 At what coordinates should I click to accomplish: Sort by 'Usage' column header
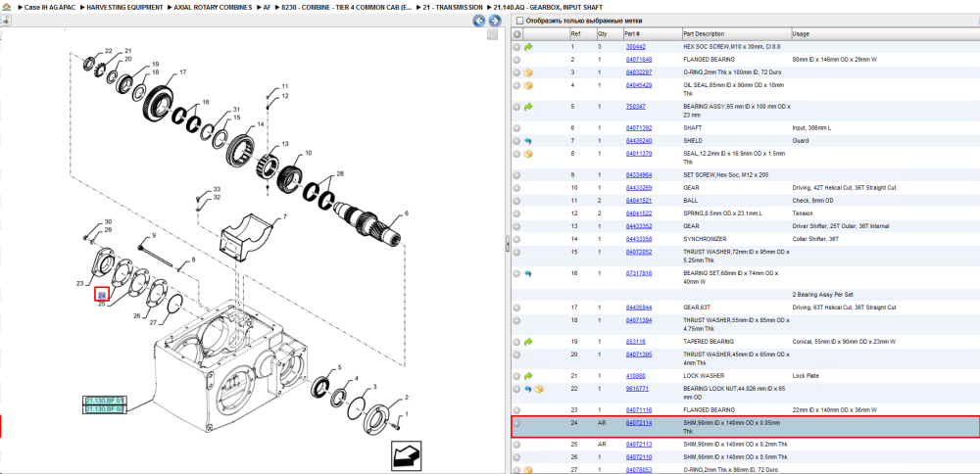click(x=885, y=33)
